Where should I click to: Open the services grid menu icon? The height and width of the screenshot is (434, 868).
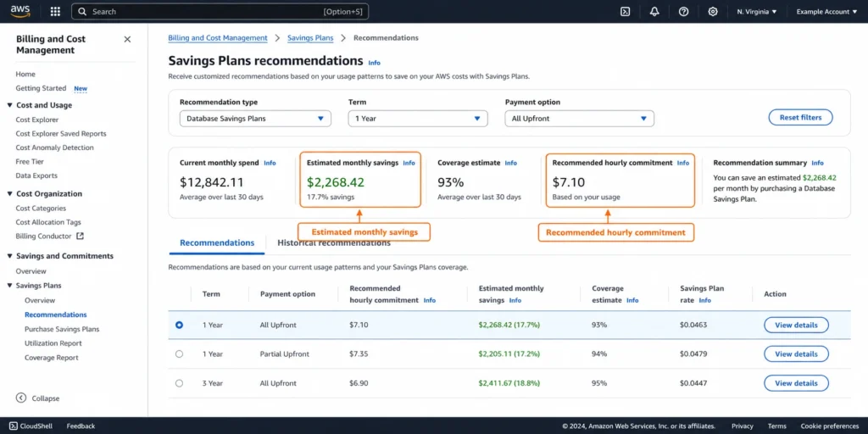point(55,12)
